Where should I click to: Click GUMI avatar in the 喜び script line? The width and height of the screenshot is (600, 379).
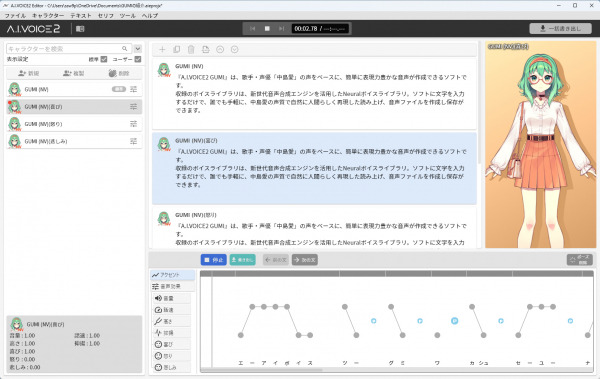pyautogui.click(x=164, y=144)
